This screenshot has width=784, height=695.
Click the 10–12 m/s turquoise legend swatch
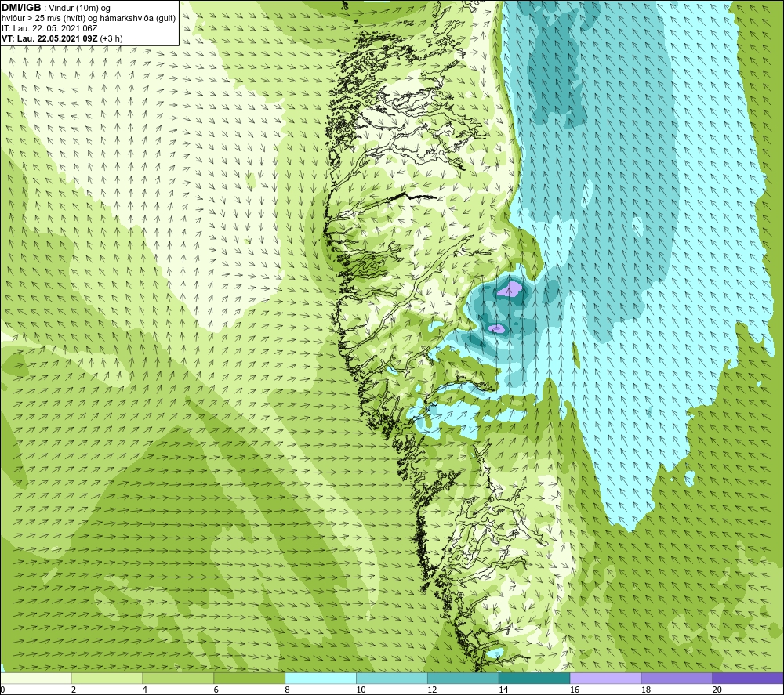point(392,678)
